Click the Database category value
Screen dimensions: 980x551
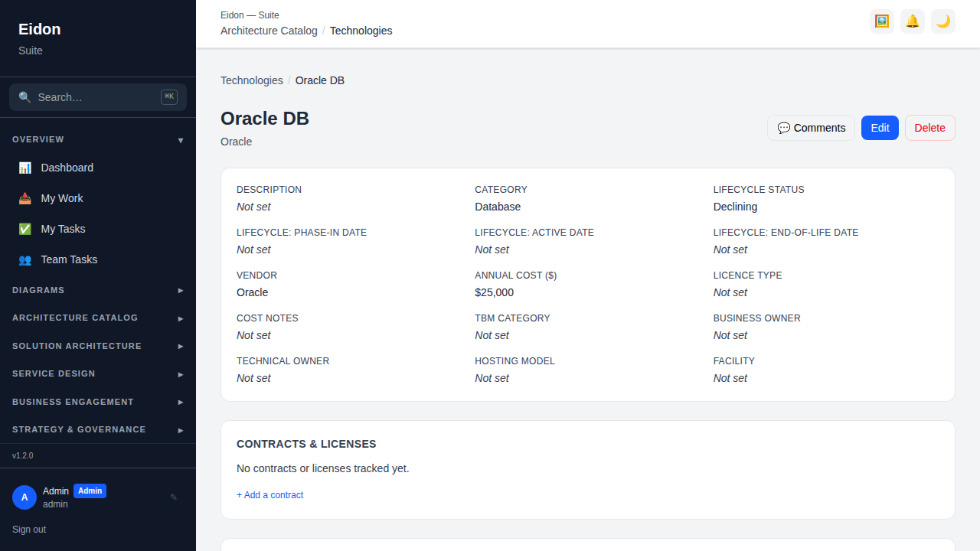click(x=498, y=207)
